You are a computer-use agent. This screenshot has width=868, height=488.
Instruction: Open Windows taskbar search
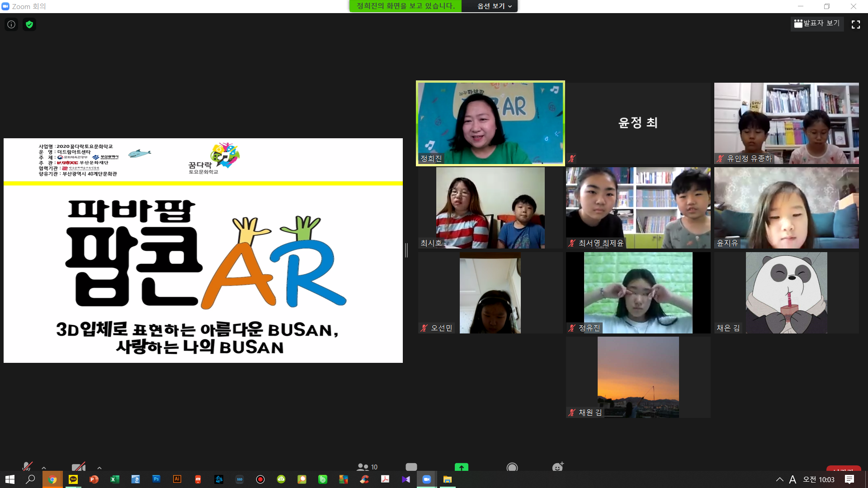30,479
